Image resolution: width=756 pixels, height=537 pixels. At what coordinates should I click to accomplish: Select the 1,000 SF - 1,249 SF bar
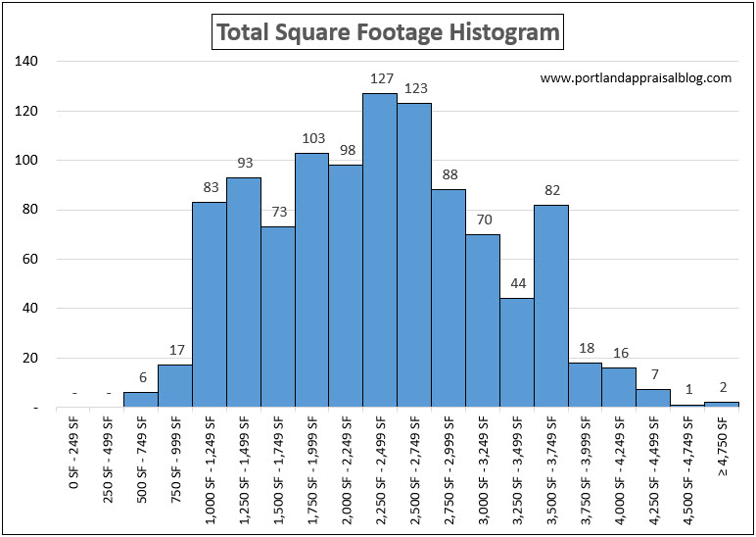[x=209, y=304]
